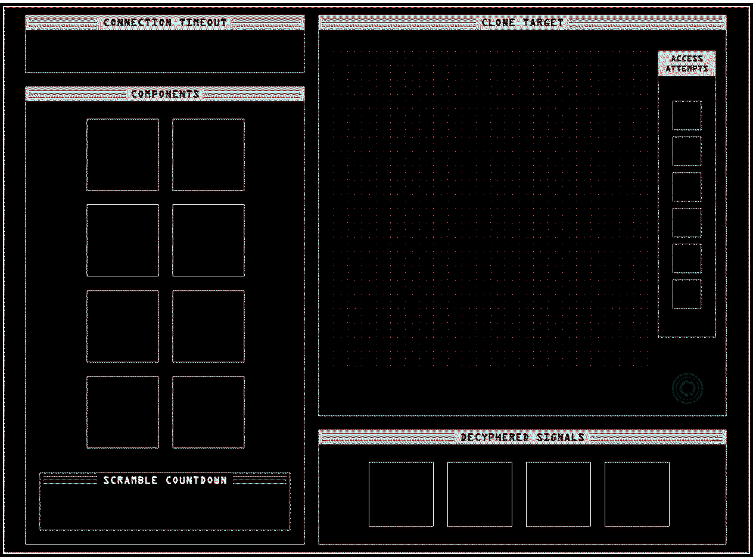This screenshot has height=560, width=753.
Task: Click the fingerprint scanner icon in Clone Target
Action: (687, 389)
